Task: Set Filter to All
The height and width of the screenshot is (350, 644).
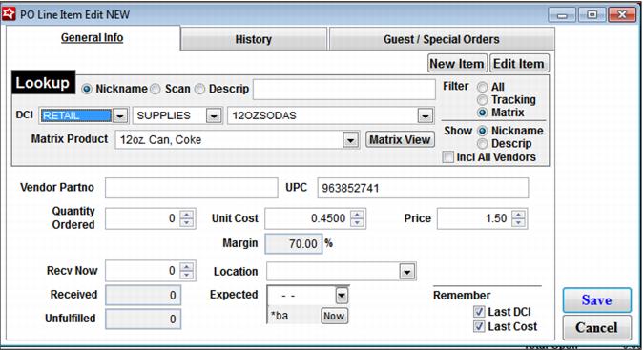Action: (x=482, y=87)
